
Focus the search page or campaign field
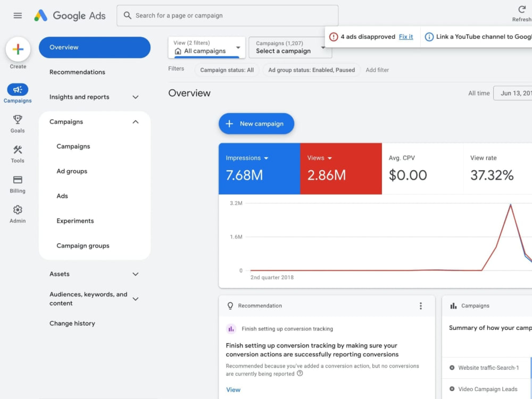(x=227, y=15)
